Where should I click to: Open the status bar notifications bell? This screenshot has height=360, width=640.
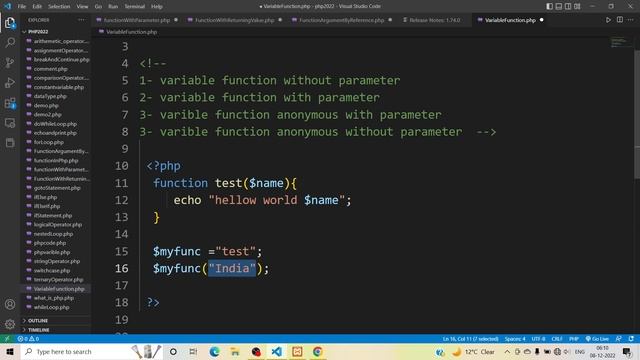[x=631, y=339]
